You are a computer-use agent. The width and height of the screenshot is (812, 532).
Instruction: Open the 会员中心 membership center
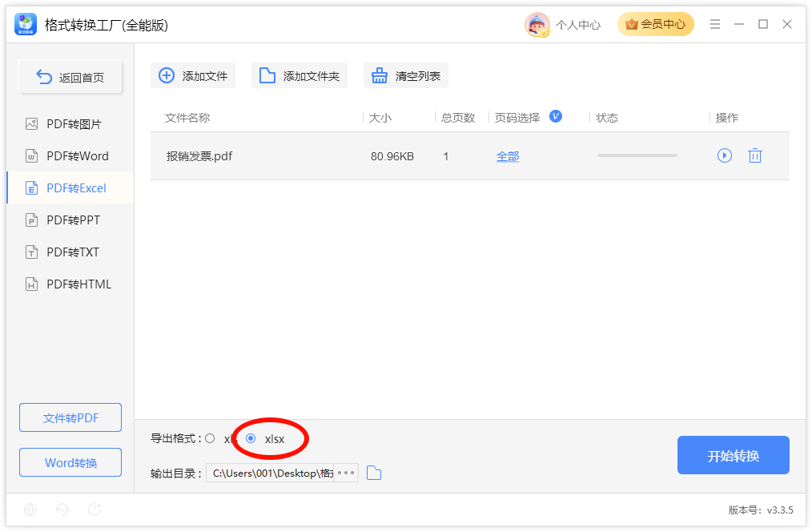coord(656,24)
